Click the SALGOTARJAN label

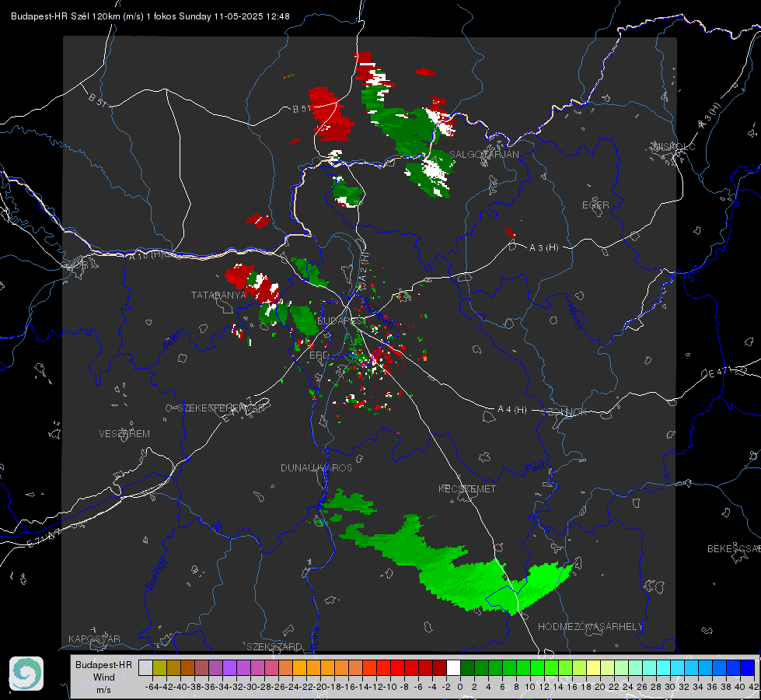pos(483,155)
